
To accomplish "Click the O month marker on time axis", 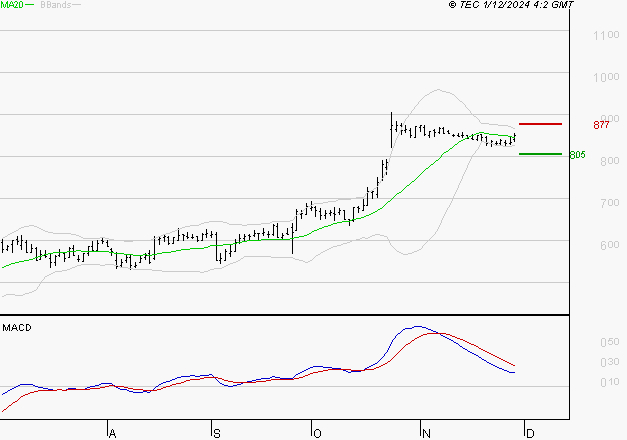I will pyautogui.click(x=317, y=434).
